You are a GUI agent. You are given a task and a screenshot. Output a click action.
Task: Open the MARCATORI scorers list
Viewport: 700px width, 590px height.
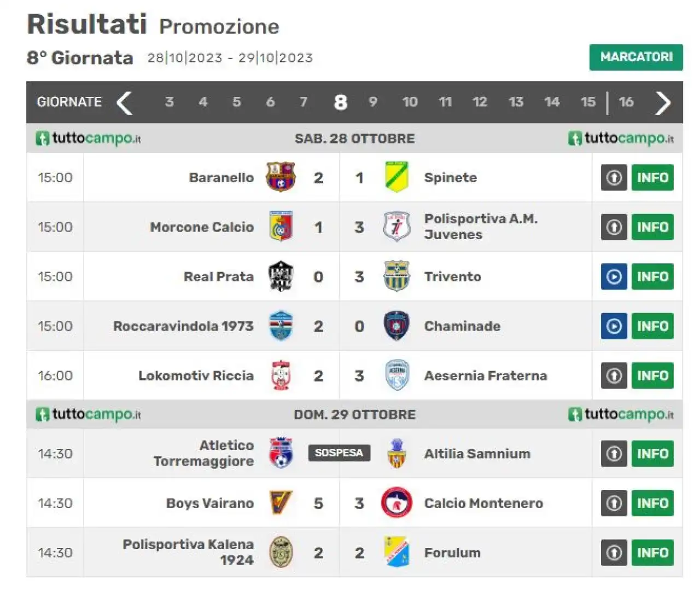pyautogui.click(x=636, y=57)
